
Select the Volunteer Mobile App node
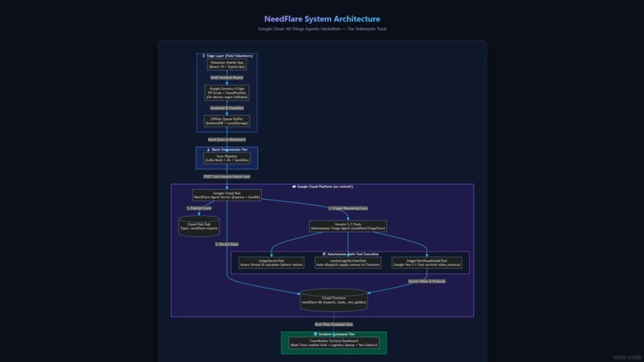coord(227,65)
